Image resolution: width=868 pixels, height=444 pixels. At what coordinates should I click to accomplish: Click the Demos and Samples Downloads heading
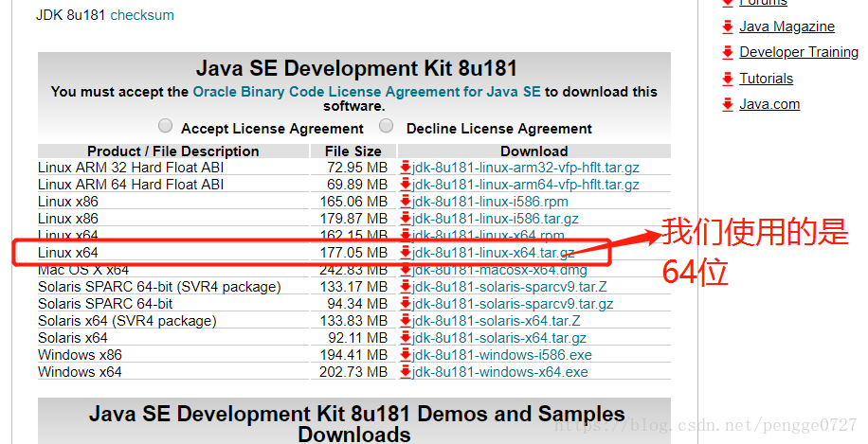click(356, 423)
